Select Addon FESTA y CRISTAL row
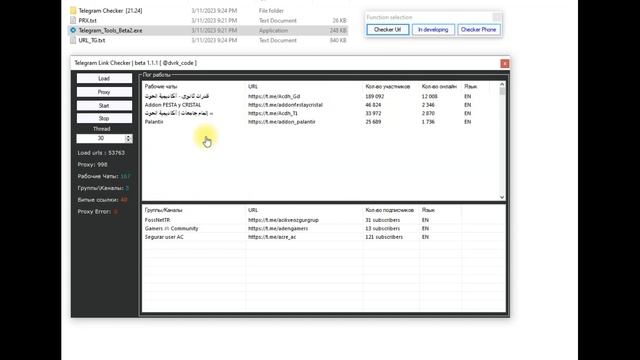This screenshot has height=360, width=640. [x=321, y=105]
